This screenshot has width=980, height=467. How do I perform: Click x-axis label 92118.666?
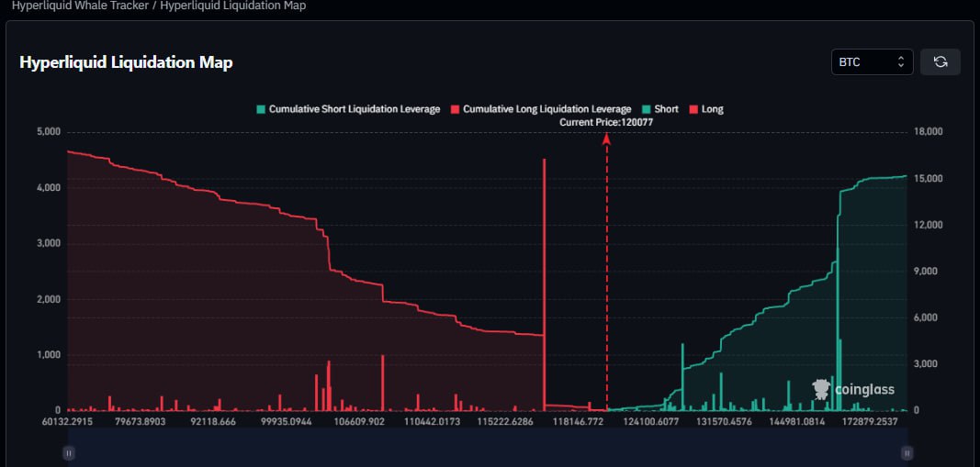tap(213, 422)
